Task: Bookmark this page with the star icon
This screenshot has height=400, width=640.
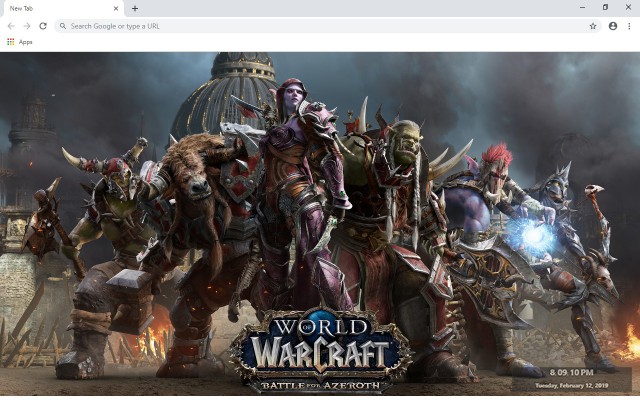Action: click(x=593, y=26)
